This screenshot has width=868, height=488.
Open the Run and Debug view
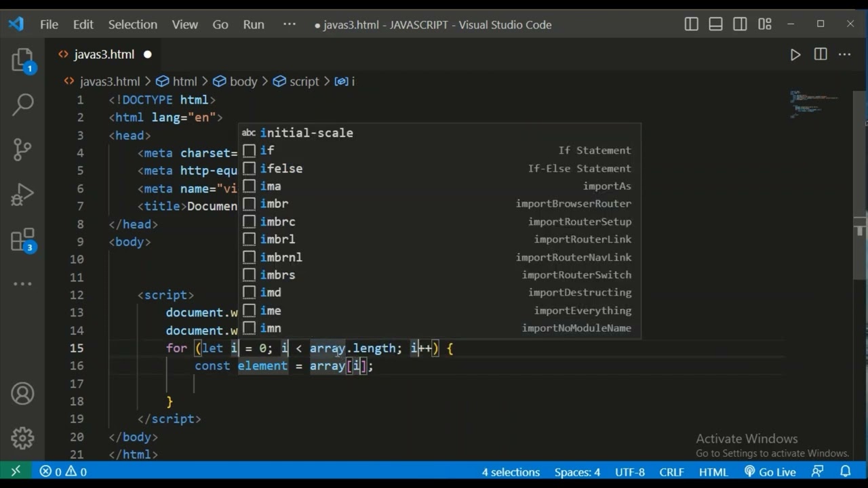coord(22,195)
